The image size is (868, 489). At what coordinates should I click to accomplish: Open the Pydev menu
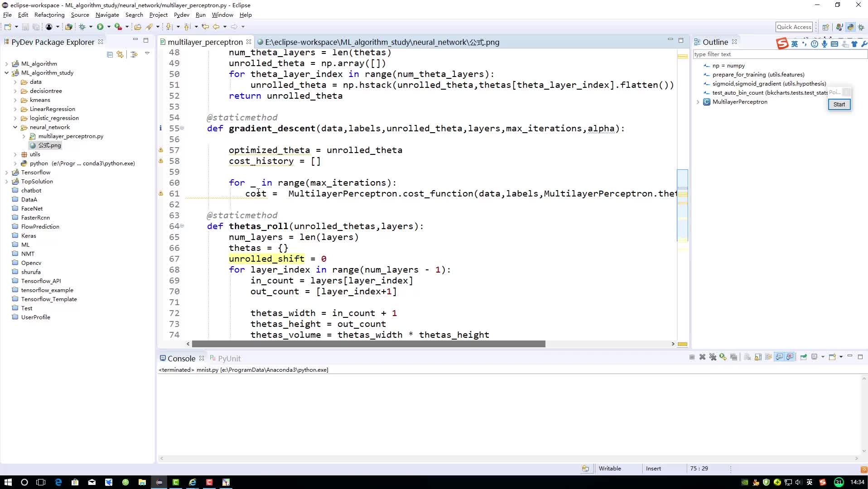[182, 15]
